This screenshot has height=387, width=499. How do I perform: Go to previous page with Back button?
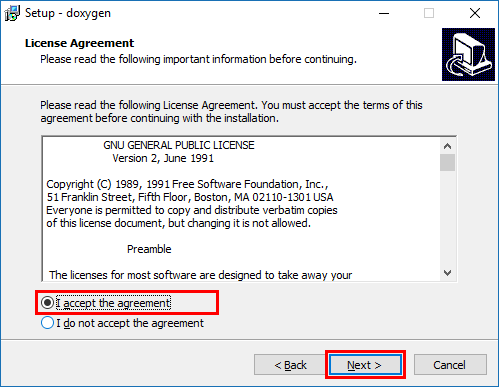tap(290, 365)
